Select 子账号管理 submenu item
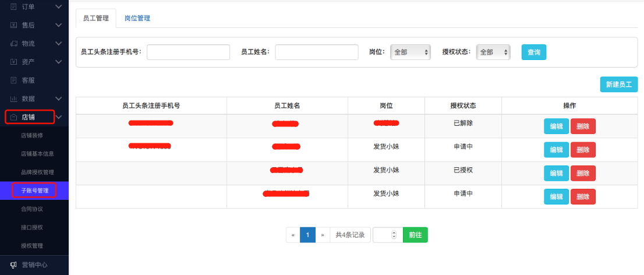644x275 pixels. pyautogui.click(x=35, y=191)
